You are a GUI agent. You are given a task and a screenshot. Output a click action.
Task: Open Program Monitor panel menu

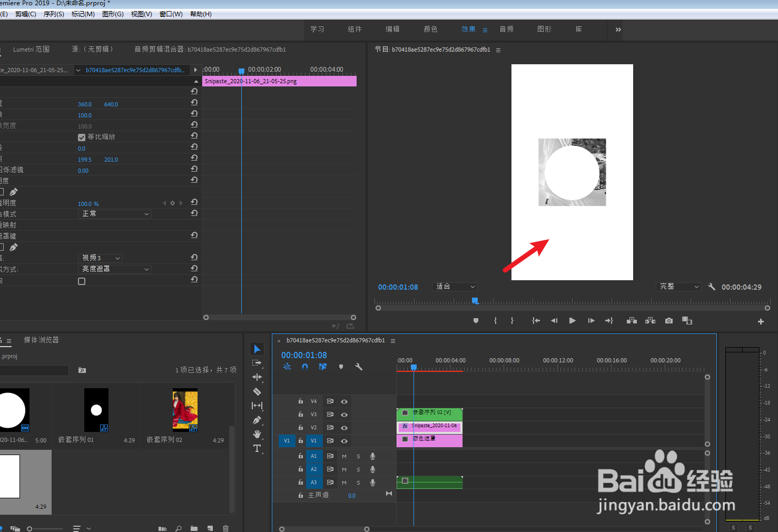coord(498,50)
